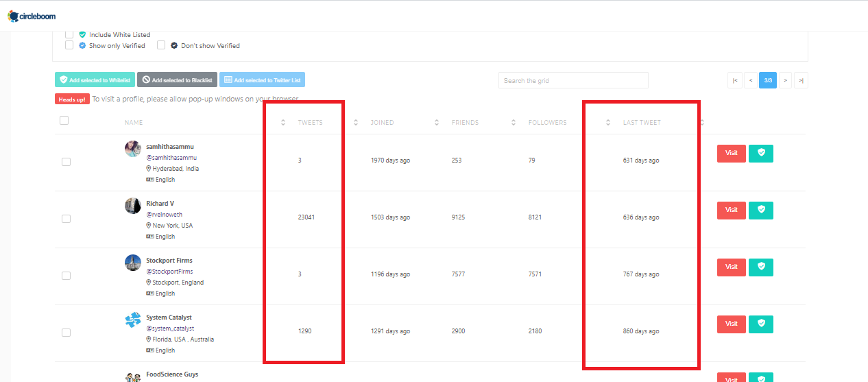Click the @rvelnoweth handle
Screen dimensions: 868x382
pyautogui.click(x=165, y=215)
